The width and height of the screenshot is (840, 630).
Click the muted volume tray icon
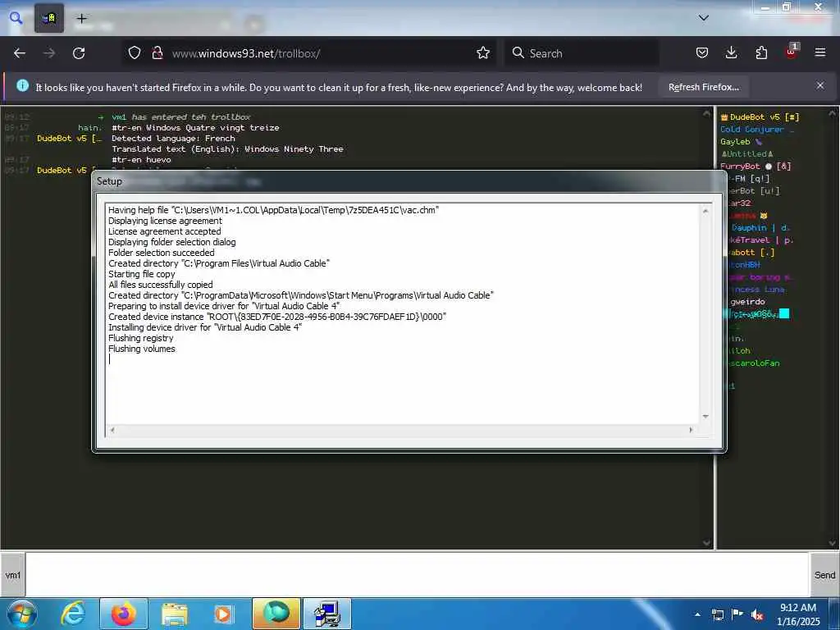pos(757,614)
